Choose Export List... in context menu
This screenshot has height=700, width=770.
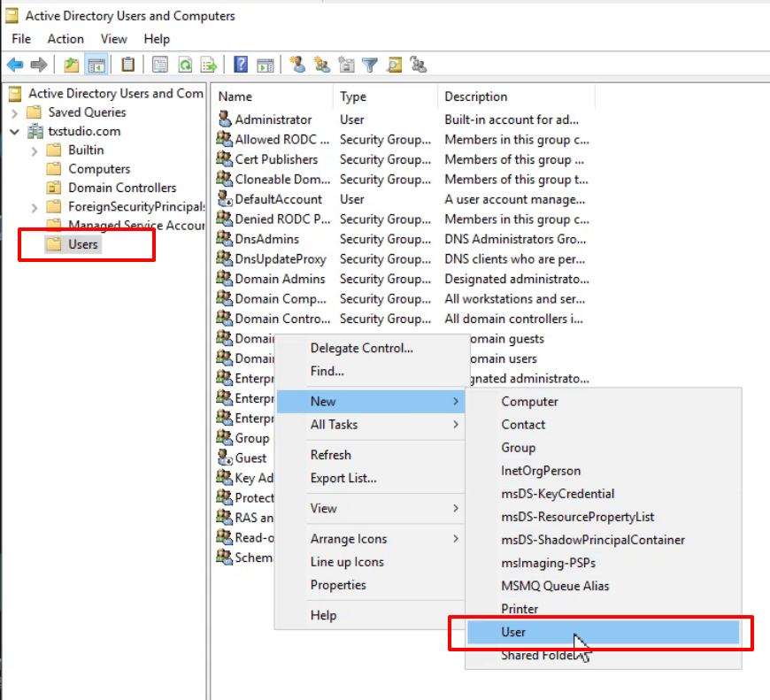coord(370,478)
